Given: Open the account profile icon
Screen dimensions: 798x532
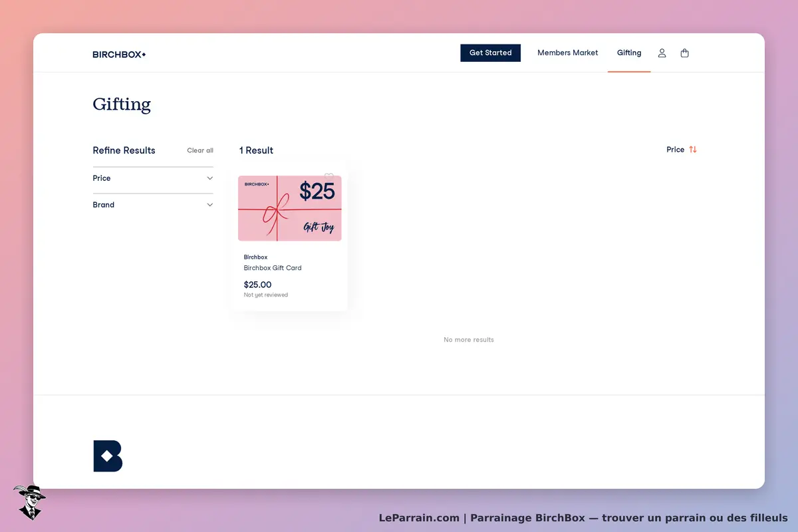Looking at the screenshot, I should click(662, 53).
